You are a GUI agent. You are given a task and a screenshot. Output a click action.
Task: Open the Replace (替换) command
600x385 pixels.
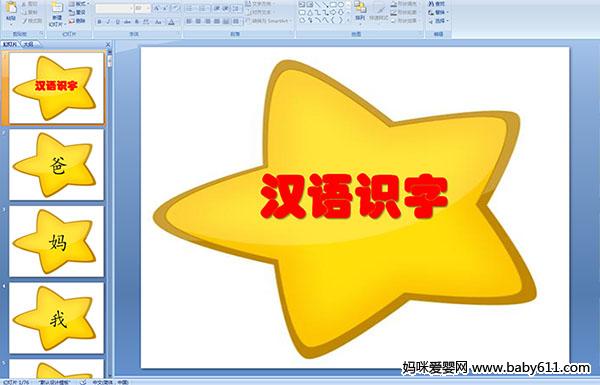click(x=438, y=12)
